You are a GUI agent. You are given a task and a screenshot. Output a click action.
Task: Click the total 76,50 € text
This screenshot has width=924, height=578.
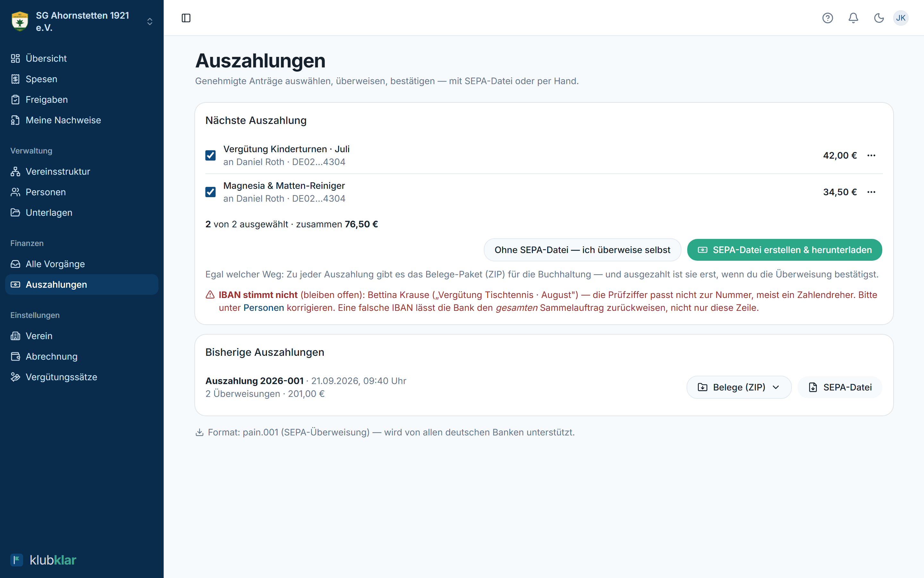361,224
